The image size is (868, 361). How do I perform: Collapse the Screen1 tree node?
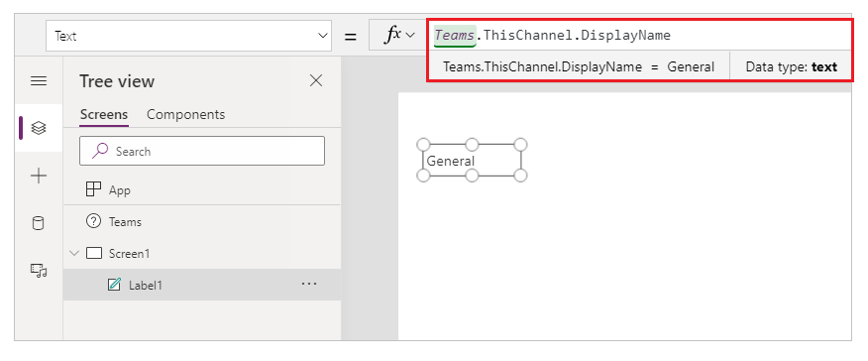point(74,254)
